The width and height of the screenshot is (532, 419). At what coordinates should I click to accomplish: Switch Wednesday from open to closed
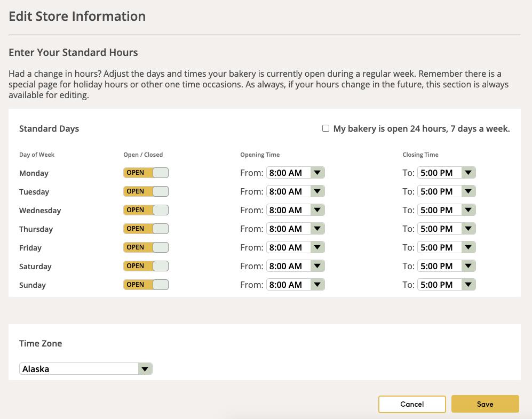(146, 210)
